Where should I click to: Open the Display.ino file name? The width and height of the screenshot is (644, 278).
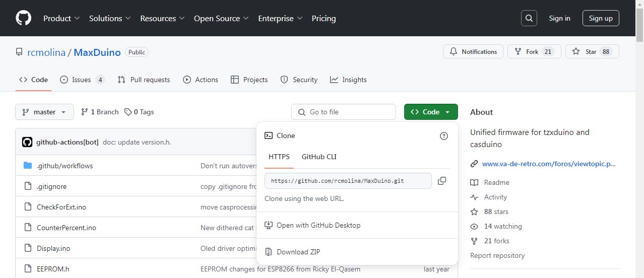53,248
